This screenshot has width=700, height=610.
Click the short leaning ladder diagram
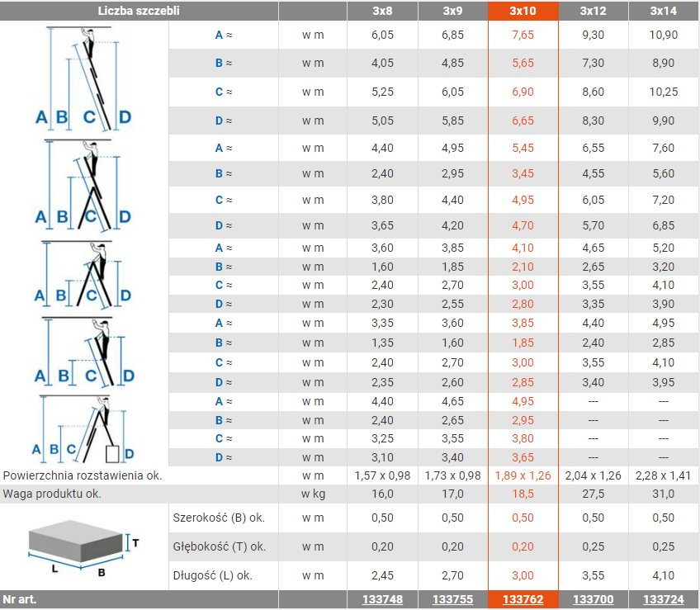84,352
